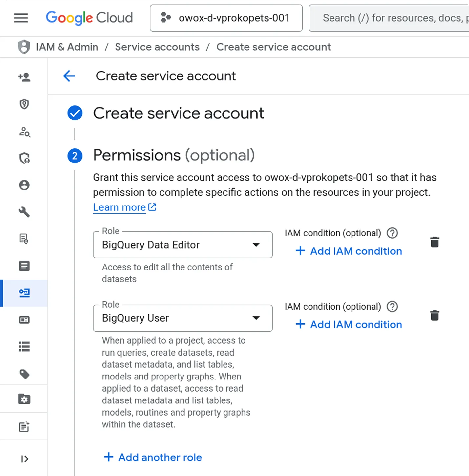Select the Identity & Organization shield icon
469x476 pixels.
tap(24, 104)
